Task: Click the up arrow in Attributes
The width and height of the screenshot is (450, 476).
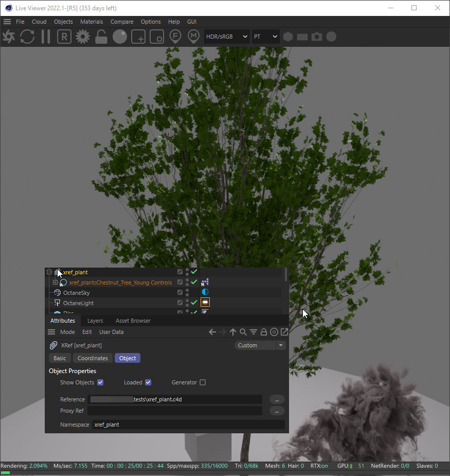Action: coord(233,332)
